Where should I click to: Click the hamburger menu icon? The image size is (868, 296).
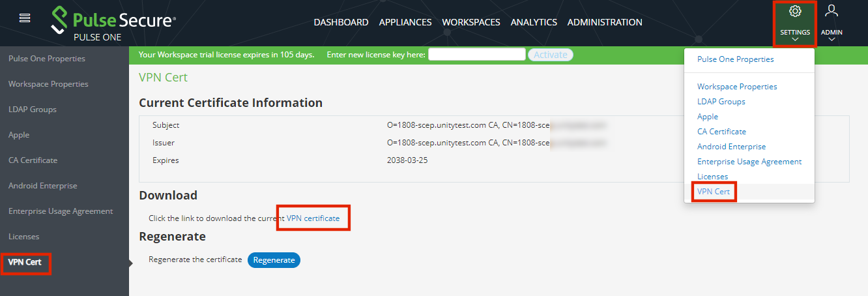(x=25, y=18)
